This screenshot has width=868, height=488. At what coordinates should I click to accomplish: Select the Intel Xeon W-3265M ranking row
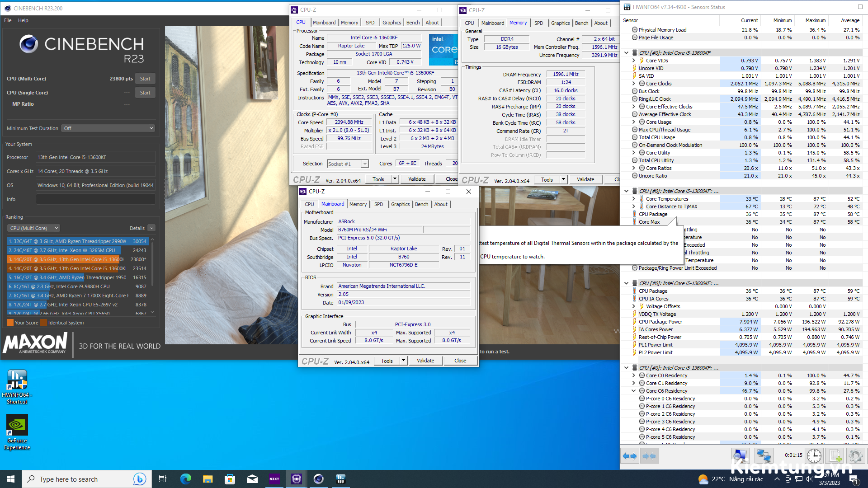point(77,250)
